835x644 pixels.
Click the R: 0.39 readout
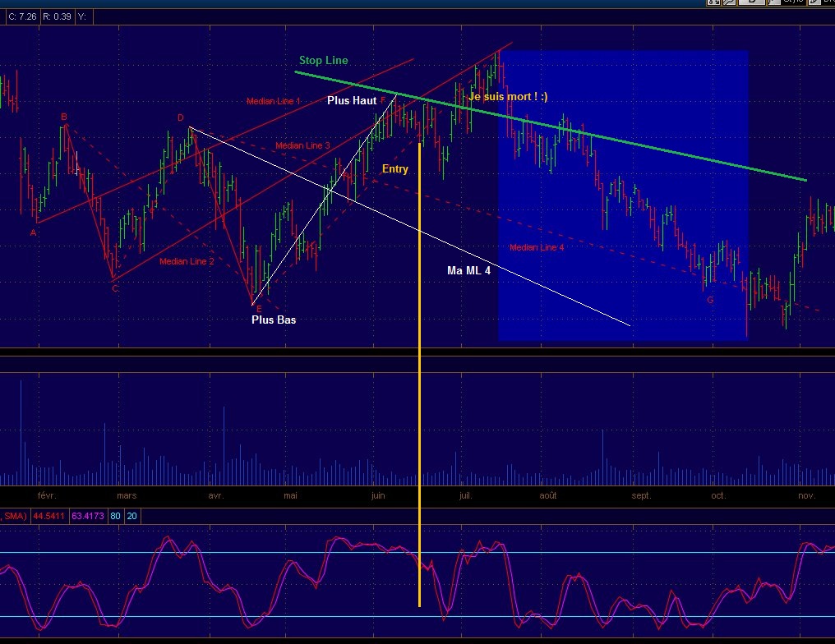(57, 16)
